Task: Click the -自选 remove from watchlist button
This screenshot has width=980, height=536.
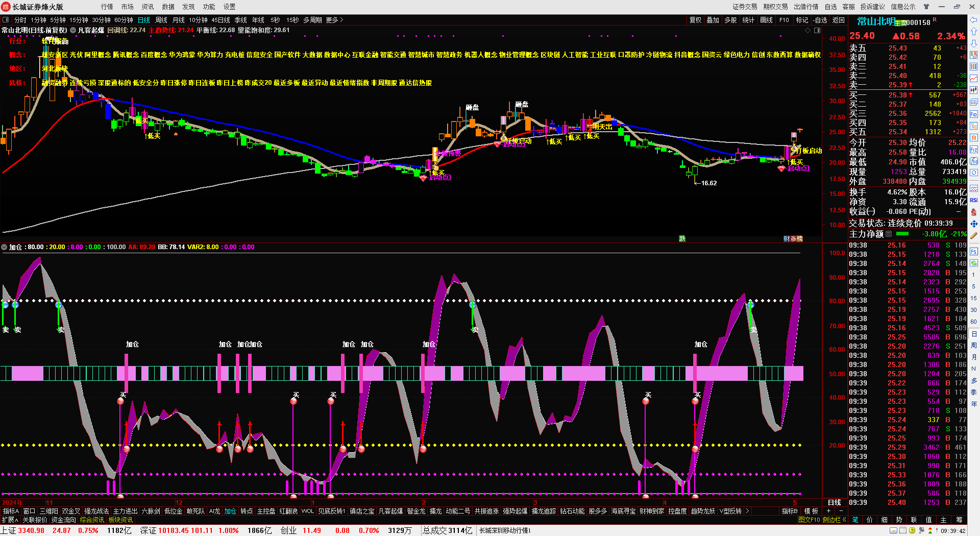Action: click(820, 20)
